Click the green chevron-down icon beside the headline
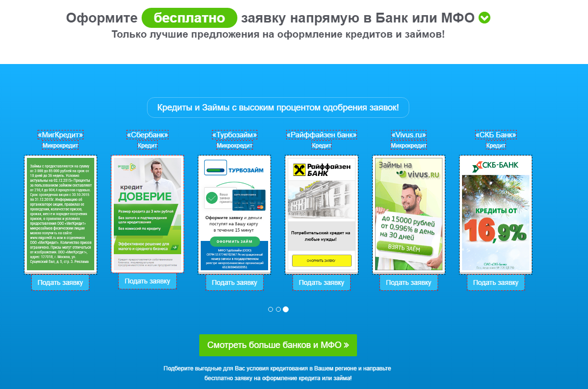The width and height of the screenshot is (588, 389). tap(484, 18)
